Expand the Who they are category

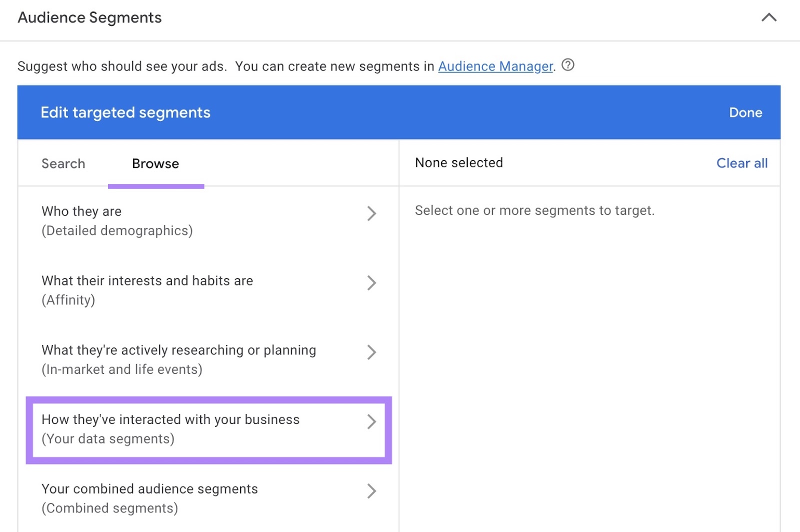(x=81, y=211)
